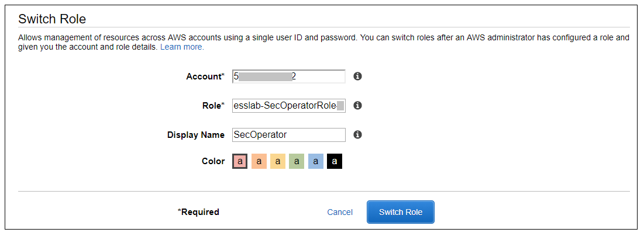The width and height of the screenshot is (644, 236).
Task: Pick the yellow color swatch
Action: pyautogui.click(x=278, y=161)
